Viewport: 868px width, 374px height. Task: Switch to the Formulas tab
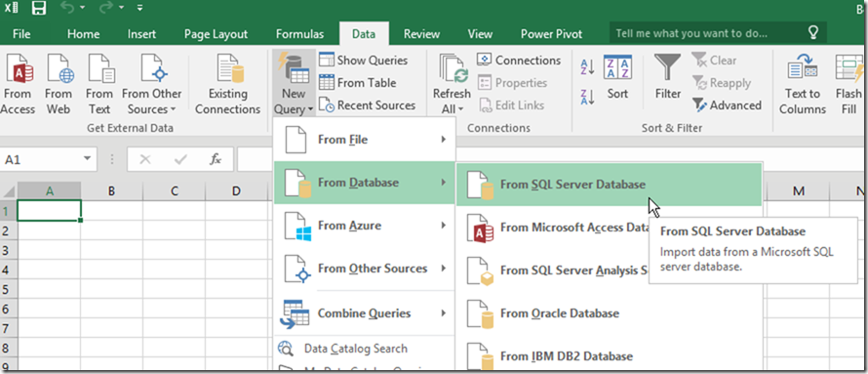pos(299,34)
